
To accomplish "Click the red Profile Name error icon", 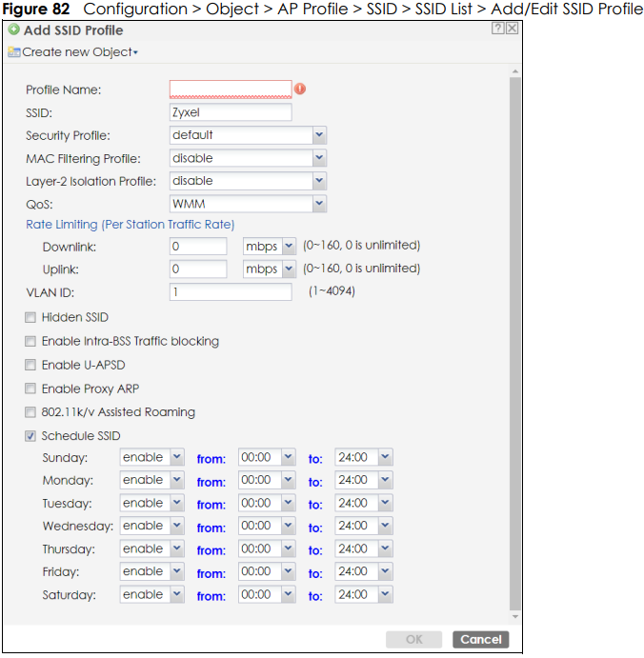I will (x=300, y=89).
